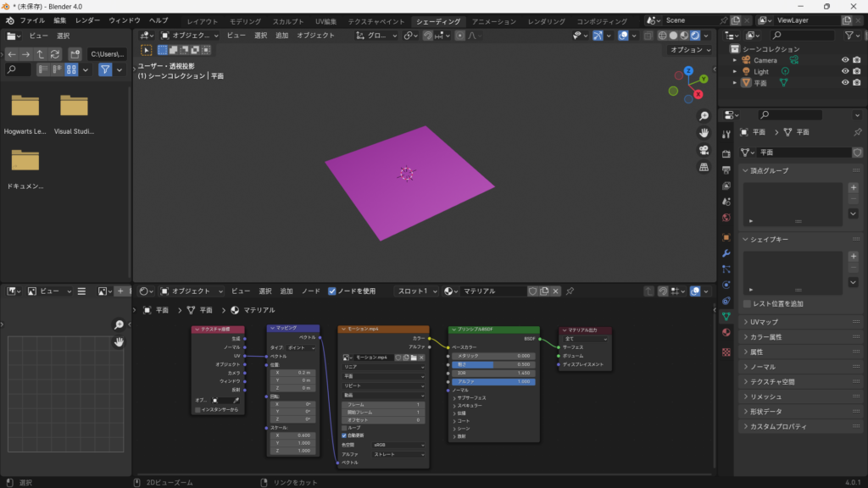Open the オブジェクト mode dropdown in viewport
868x488 pixels.
pyautogui.click(x=188, y=36)
